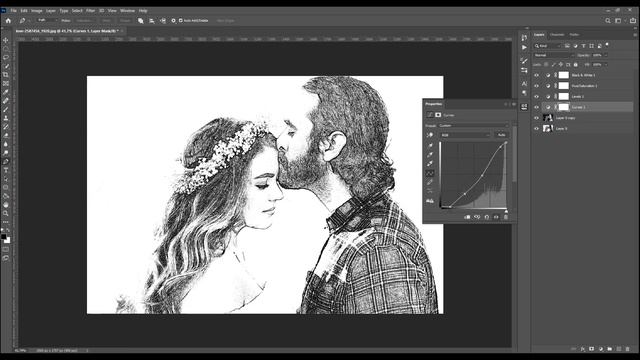Open the blend mode Normal dropdown
Viewport: 640px width, 360px height.
(x=553, y=55)
